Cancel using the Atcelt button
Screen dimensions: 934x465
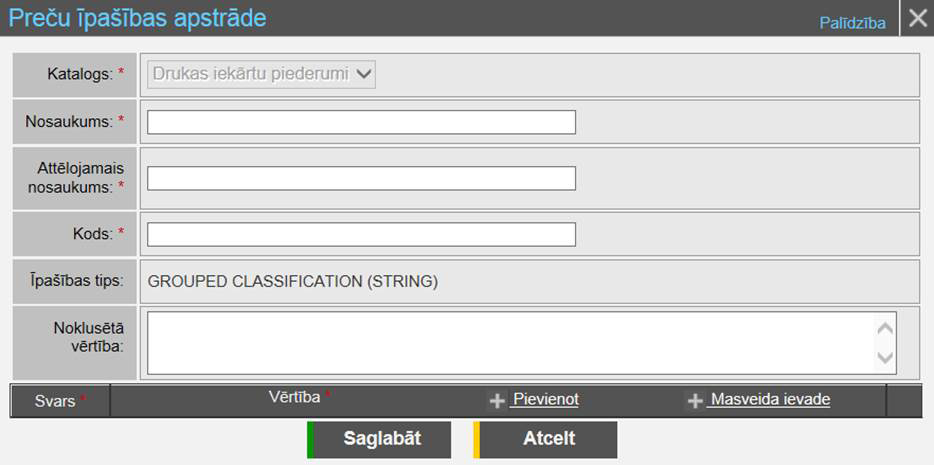(547, 439)
